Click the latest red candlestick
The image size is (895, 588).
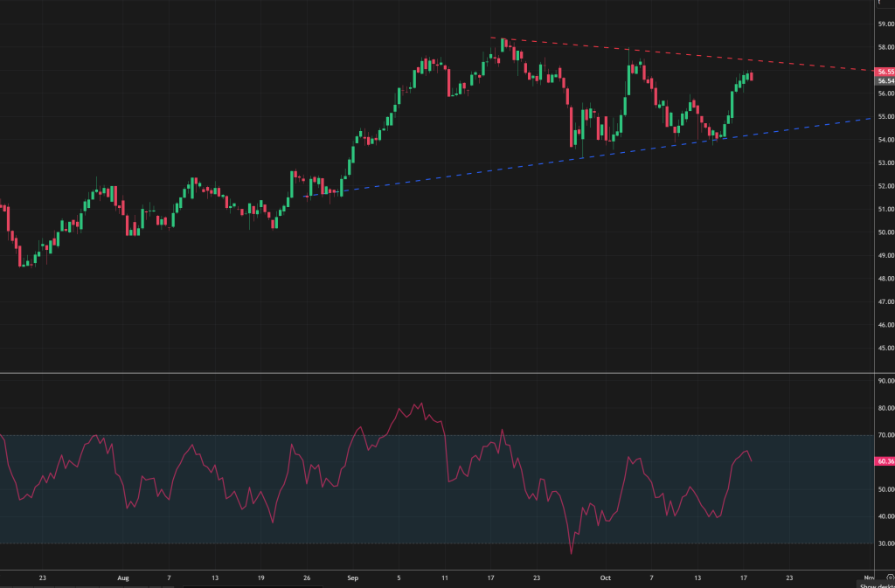click(x=753, y=76)
